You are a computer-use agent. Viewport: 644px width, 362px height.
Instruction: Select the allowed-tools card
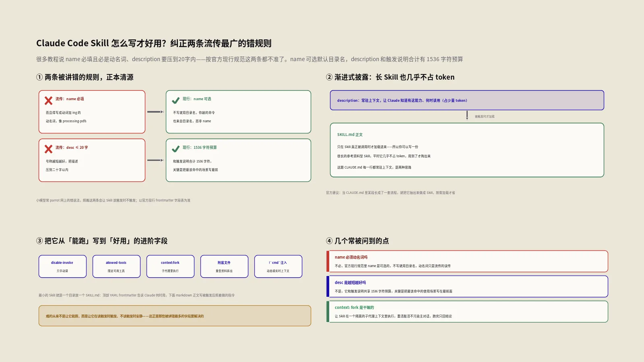[x=116, y=266]
